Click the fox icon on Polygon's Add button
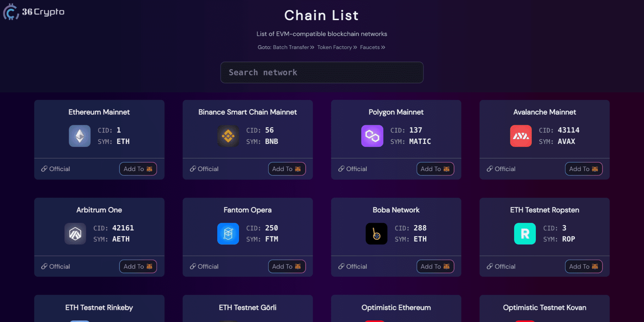 click(446, 169)
